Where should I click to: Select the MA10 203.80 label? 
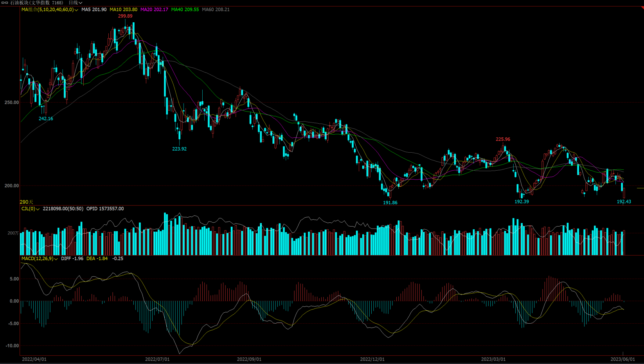[x=123, y=9]
